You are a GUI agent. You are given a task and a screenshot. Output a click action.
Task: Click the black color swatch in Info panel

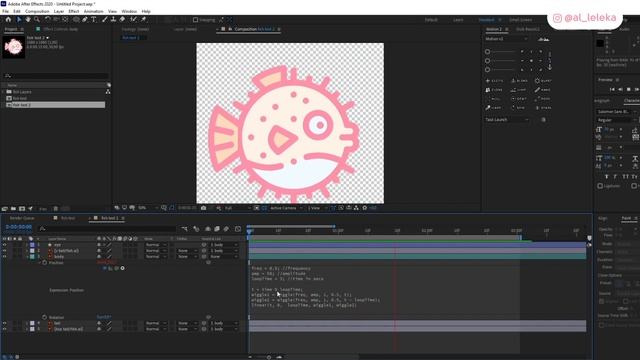point(600,43)
